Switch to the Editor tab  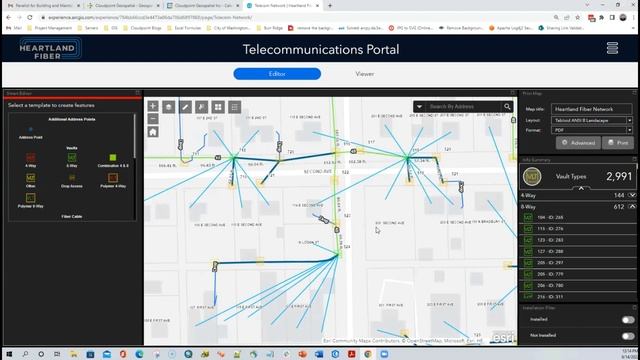pos(277,74)
